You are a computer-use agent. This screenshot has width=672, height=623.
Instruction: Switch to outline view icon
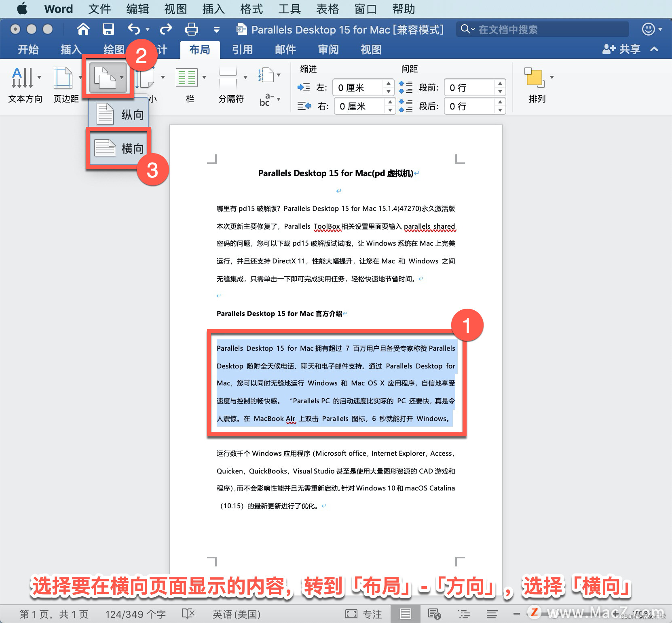463,614
